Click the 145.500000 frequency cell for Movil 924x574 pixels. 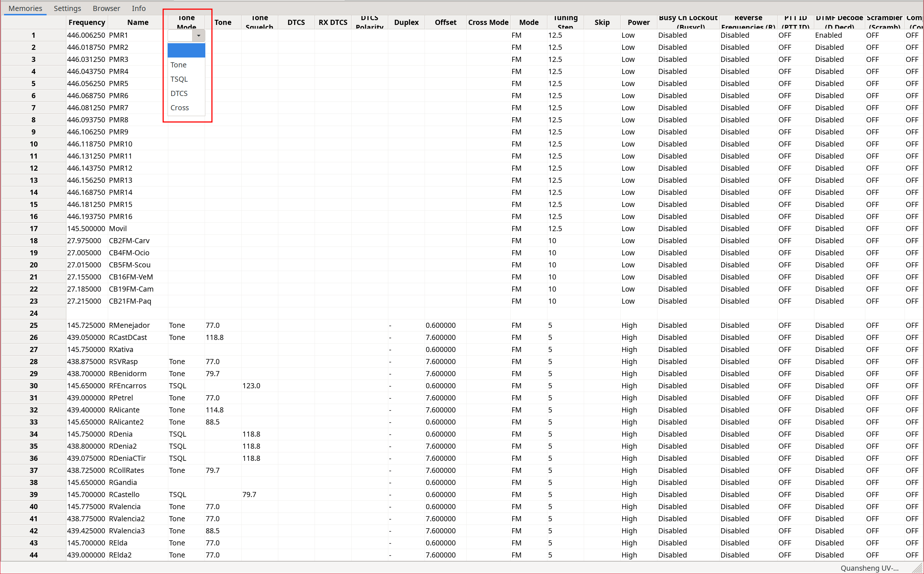[x=86, y=229]
